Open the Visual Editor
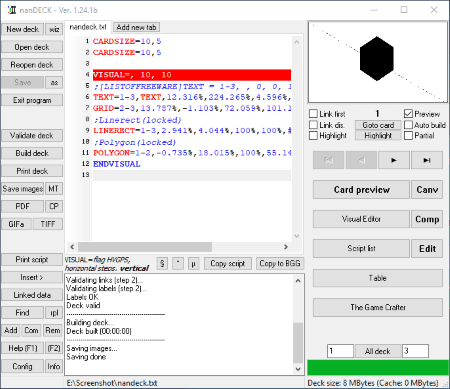450x389 pixels. coord(361,219)
